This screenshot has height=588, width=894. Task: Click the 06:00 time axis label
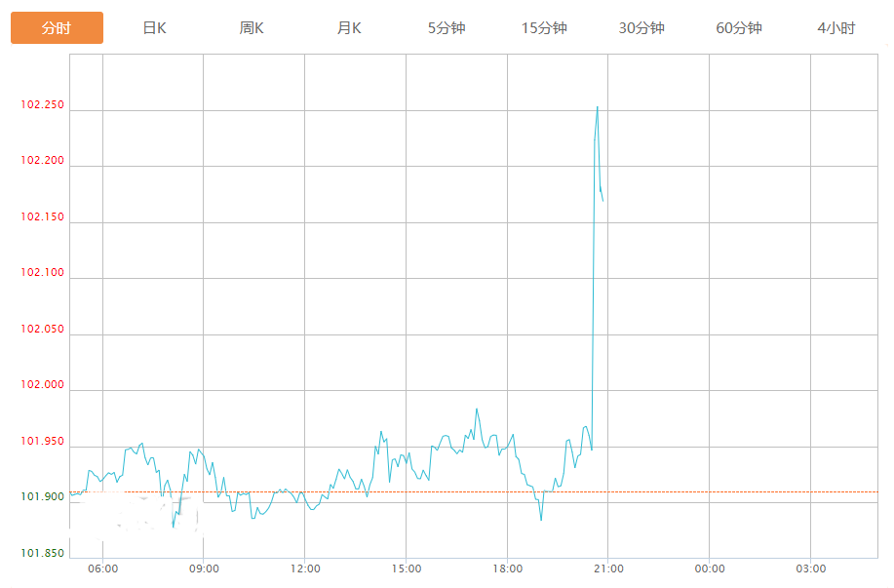click(102, 568)
